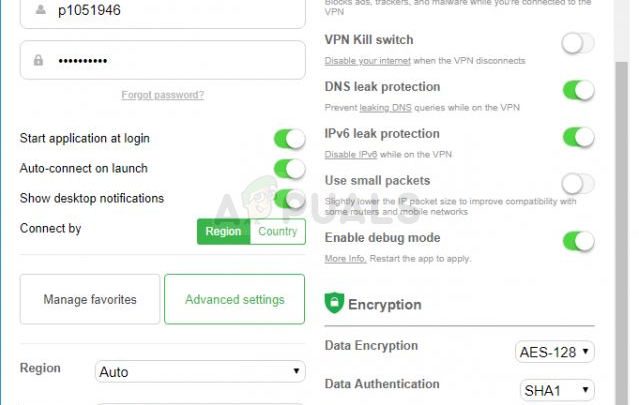Select Region under Connect by

[223, 231]
